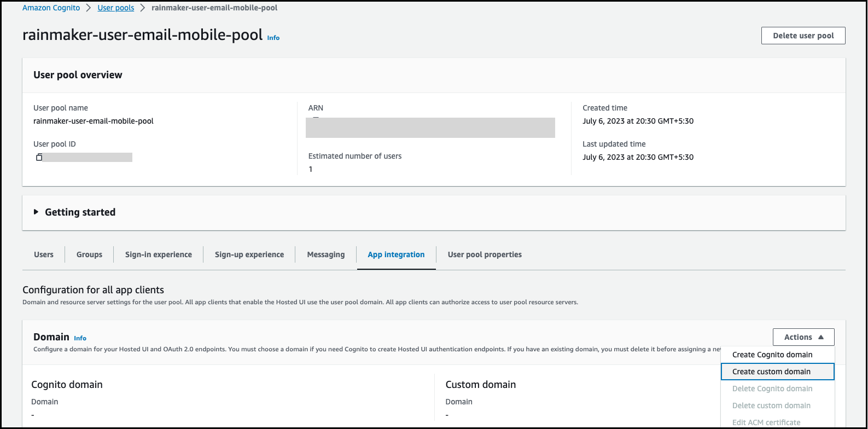Click the Last updated time label
The image size is (868, 429).
(614, 144)
